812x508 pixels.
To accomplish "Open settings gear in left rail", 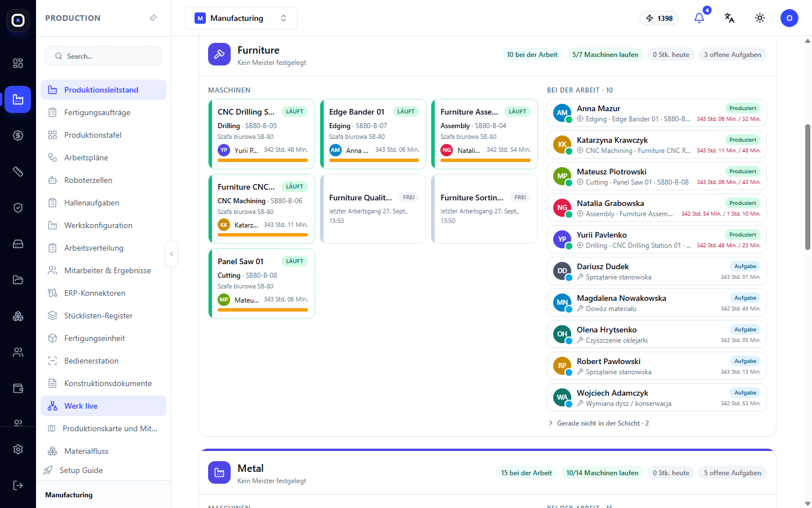I will [x=18, y=449].
